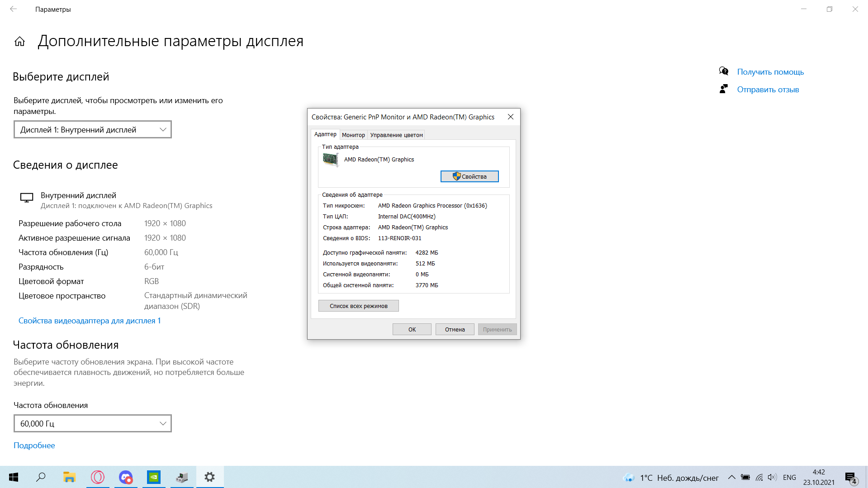Cancel dialog with Отмена

point(455,329)
